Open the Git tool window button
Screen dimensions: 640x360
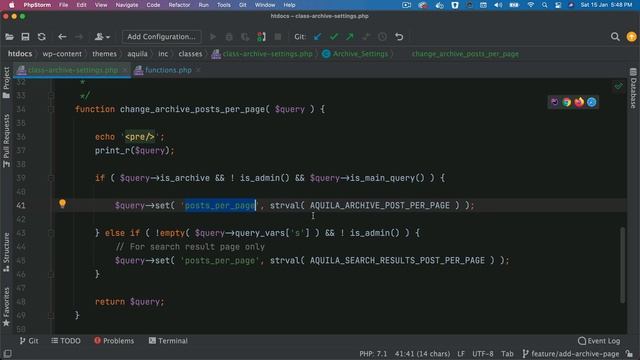point(29,341)
